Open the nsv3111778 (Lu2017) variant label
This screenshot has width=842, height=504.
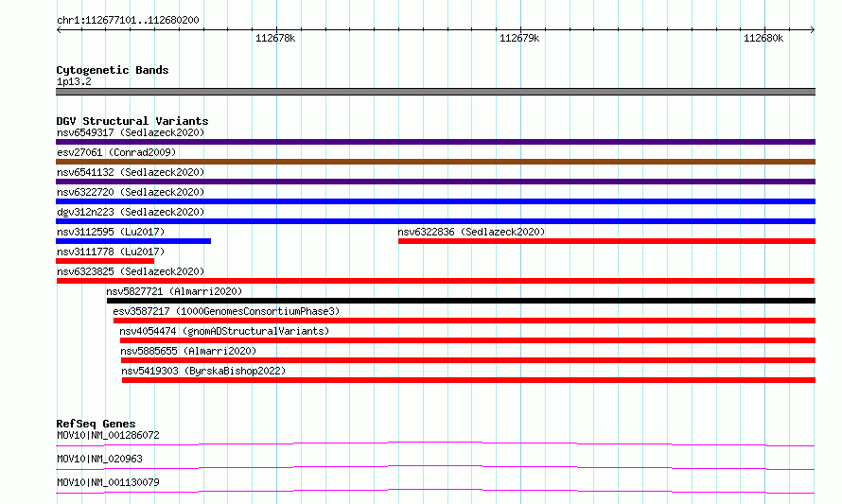(111, 252)
